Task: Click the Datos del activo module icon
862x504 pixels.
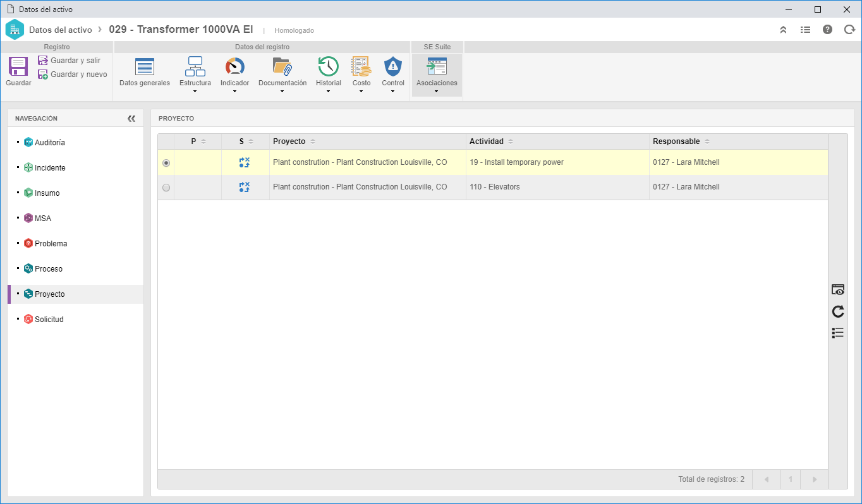Action: click(x=15, y=30)
